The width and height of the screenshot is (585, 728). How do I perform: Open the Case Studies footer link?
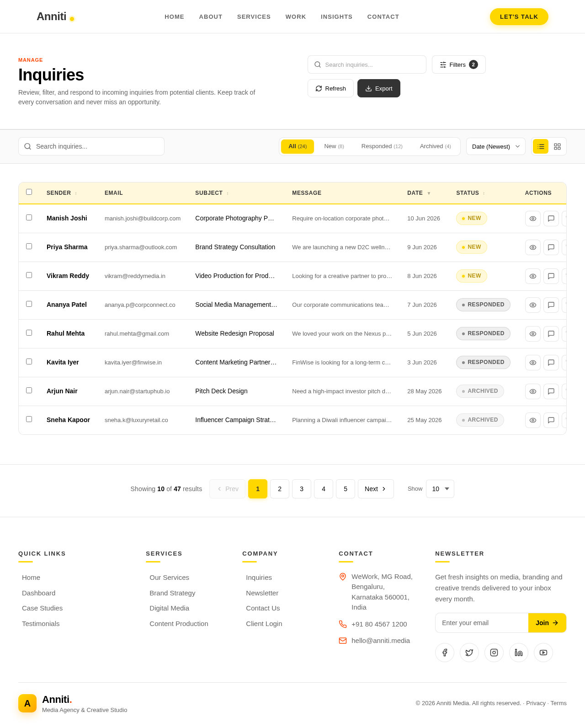(x=43, y=608)
